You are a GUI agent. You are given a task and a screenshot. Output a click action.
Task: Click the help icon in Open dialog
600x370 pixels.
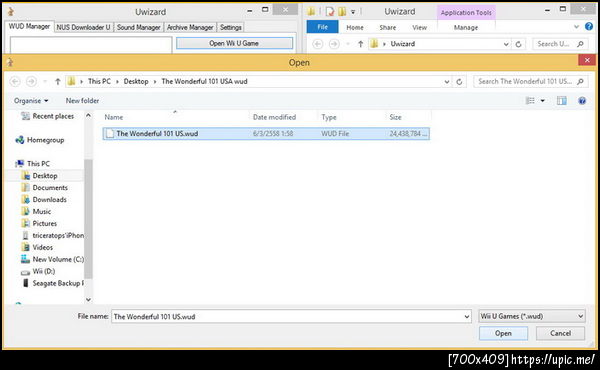pyautogui.click(x=582, y=101)
